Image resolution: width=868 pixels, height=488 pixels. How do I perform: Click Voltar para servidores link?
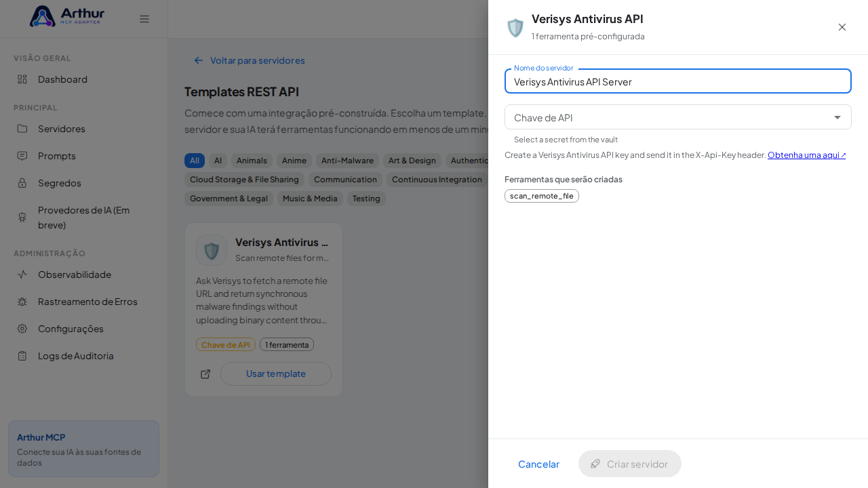258,60
